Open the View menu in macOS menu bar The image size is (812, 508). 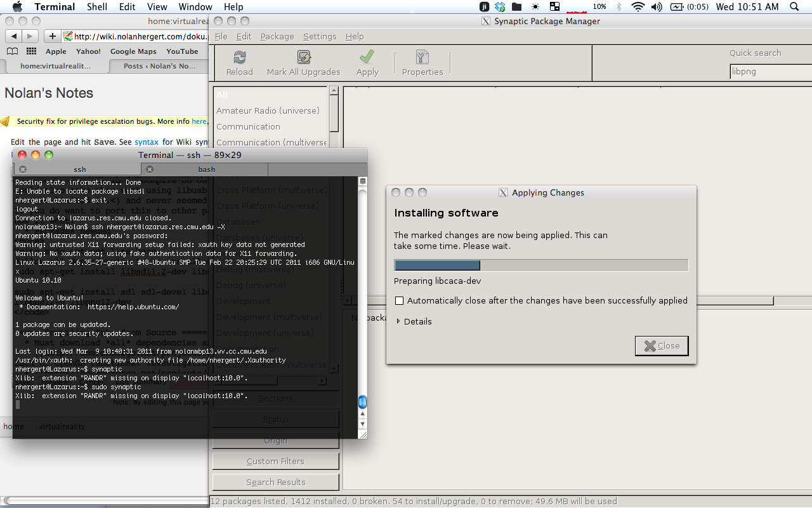click(x=157, y=6)
